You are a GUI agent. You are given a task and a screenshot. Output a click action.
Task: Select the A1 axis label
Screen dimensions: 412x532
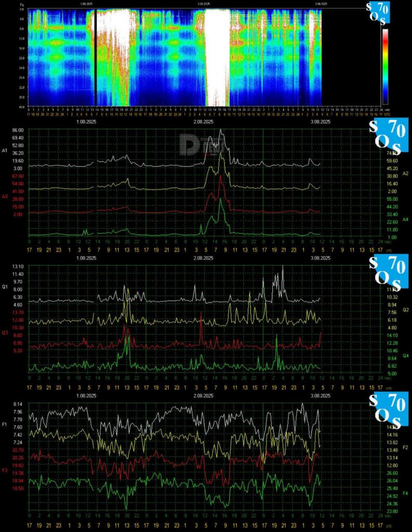(x=5, y=151)
